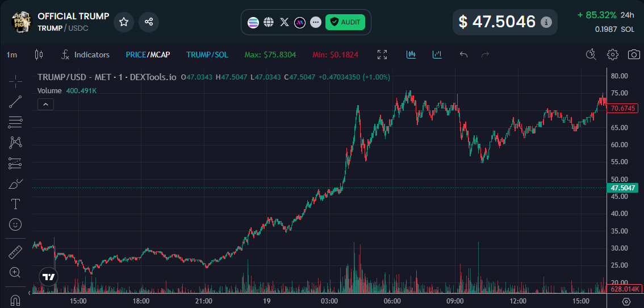The width and height of the screenshot is (644, 308).
Task: Enter fullscreen chart mode
Action: pos(382,55)
